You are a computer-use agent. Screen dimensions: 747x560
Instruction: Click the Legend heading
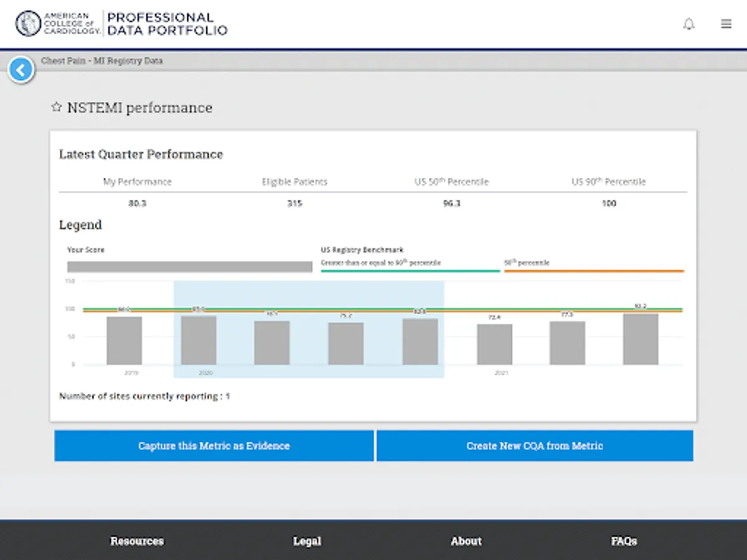click(80, 225)
